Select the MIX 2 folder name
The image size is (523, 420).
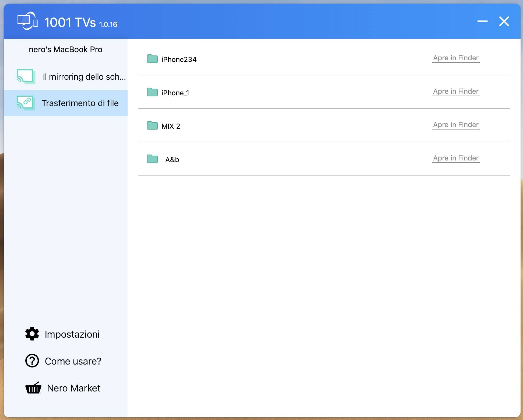pos(171,126)
